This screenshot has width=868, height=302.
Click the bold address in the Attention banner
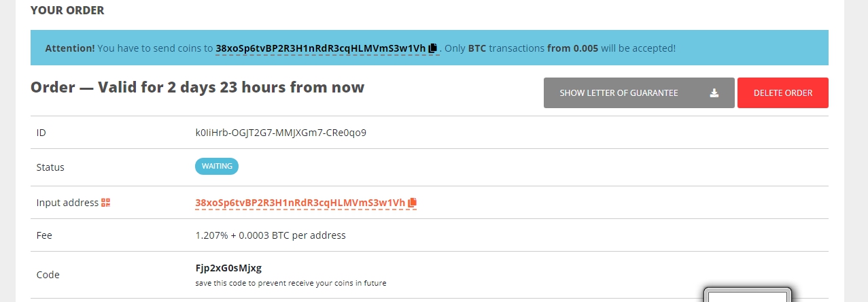(x=320, y=48)
